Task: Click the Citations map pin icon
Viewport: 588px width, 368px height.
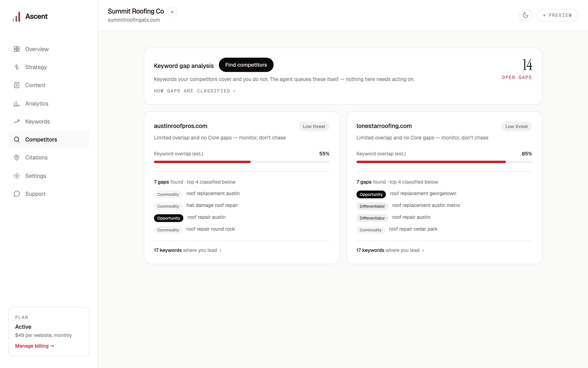Action: 17,157
